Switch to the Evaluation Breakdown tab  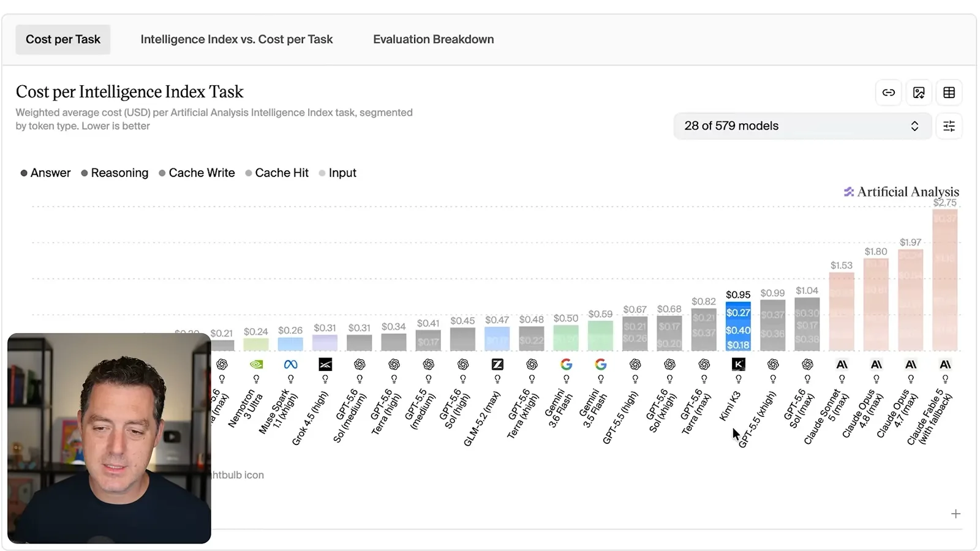(434, 39)
